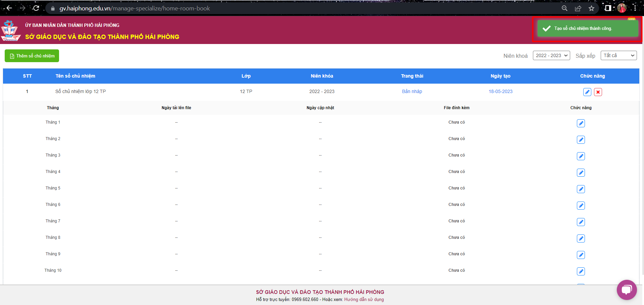
Task: Reload the page in the browser
Action: tap(36, 8)
